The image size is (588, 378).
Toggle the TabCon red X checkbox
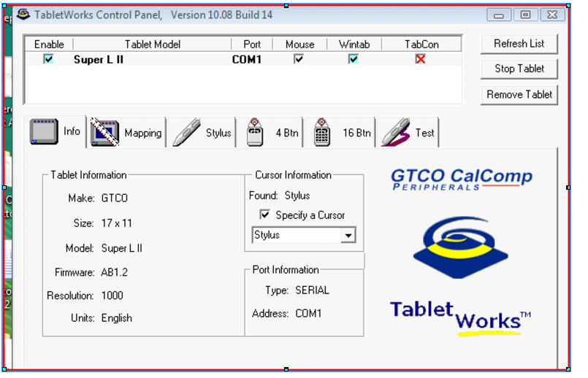[x=421, y=59]
